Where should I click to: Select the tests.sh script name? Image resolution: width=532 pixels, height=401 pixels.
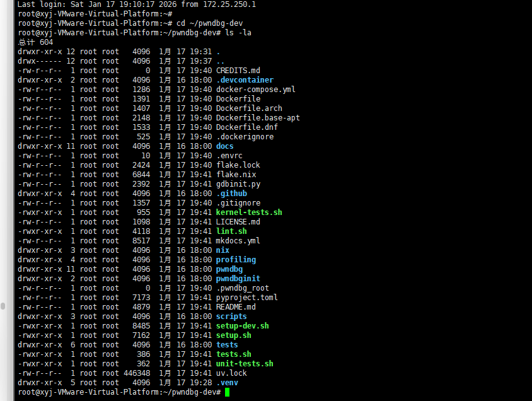point(233,354)
